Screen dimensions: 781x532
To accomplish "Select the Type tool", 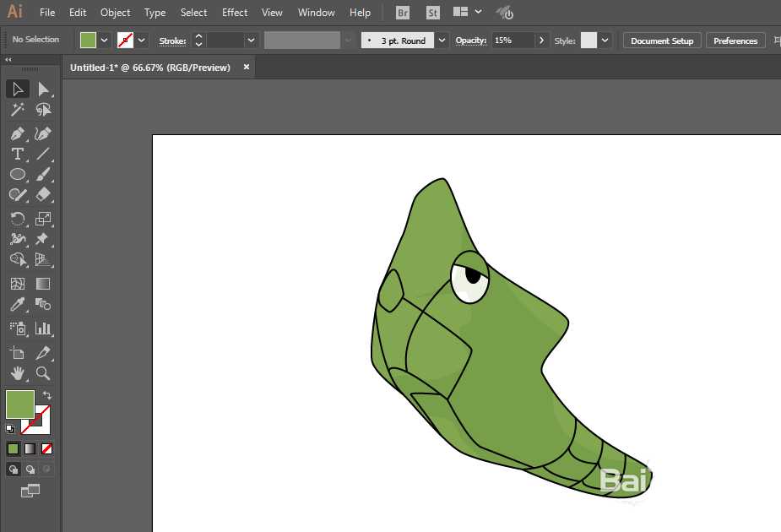I will point(17,155).
